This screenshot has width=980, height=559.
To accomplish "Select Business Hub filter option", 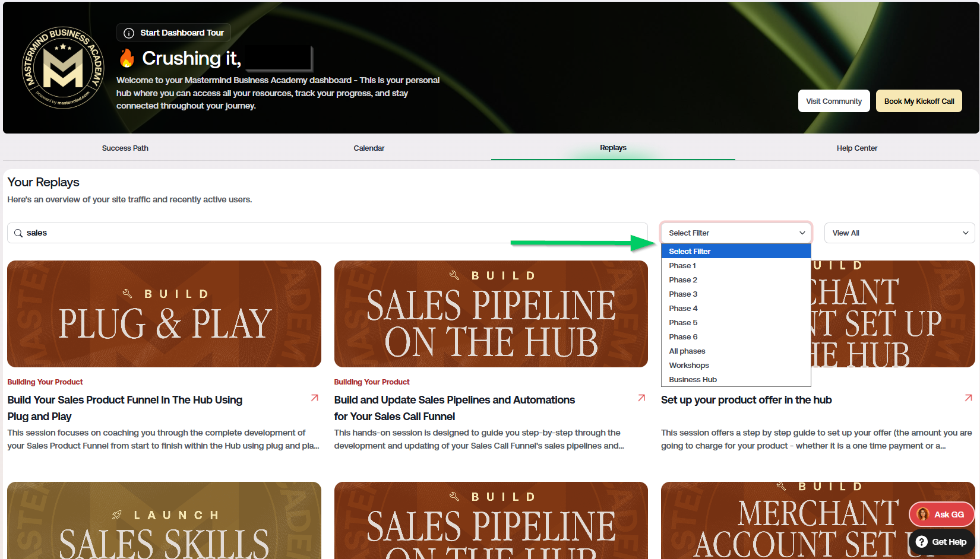I will coord(736,379).
